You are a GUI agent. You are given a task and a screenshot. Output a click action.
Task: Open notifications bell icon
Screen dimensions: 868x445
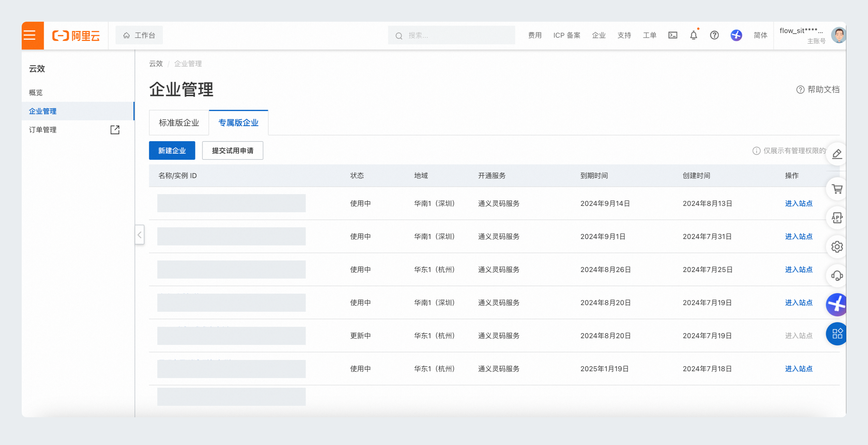point(693,35)
